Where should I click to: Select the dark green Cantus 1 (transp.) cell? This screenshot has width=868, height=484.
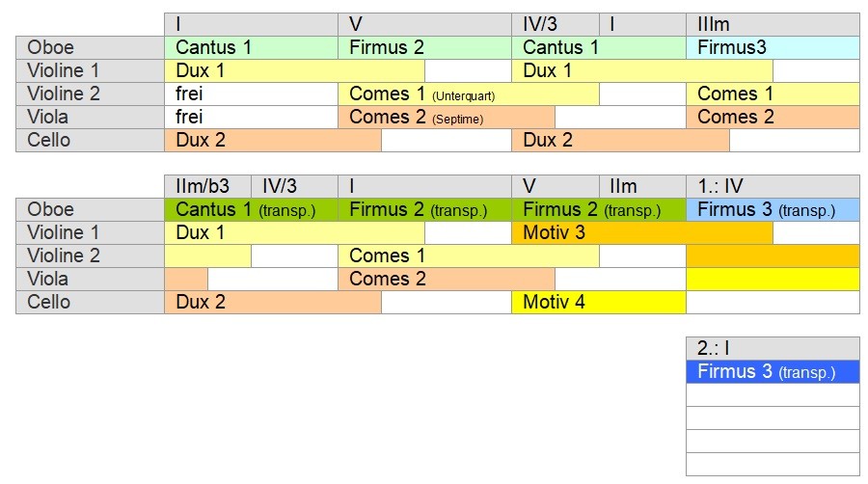pyautogui.click(x=251, y=209)
